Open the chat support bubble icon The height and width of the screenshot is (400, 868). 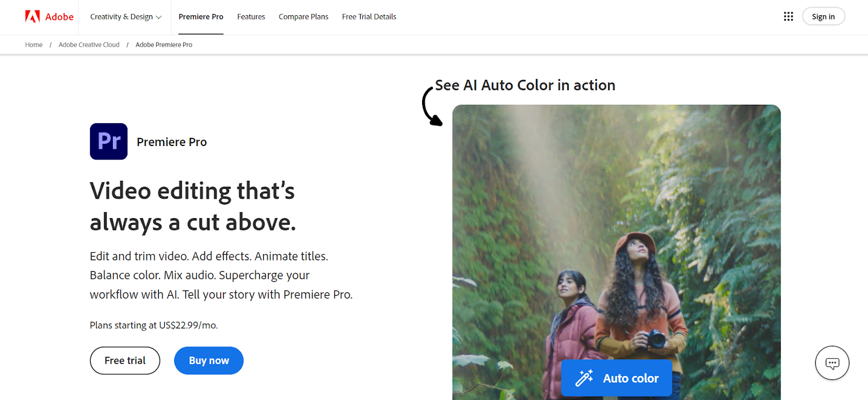[x=832, y=363]
